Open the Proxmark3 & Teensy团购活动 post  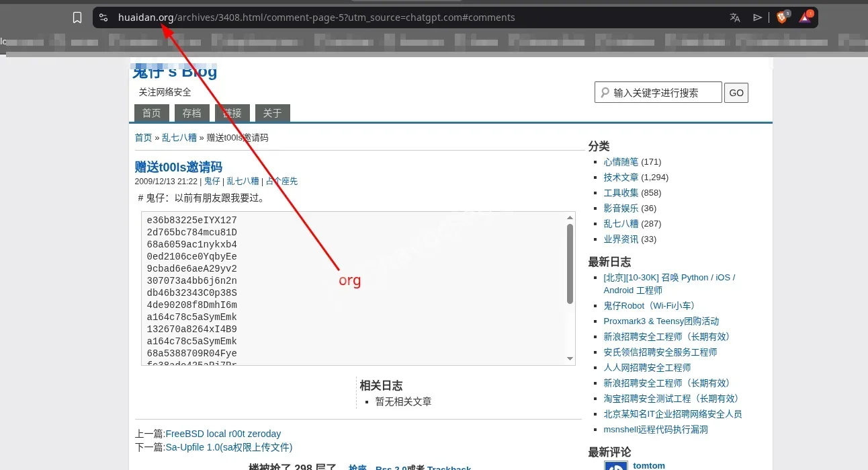[661, 321]
